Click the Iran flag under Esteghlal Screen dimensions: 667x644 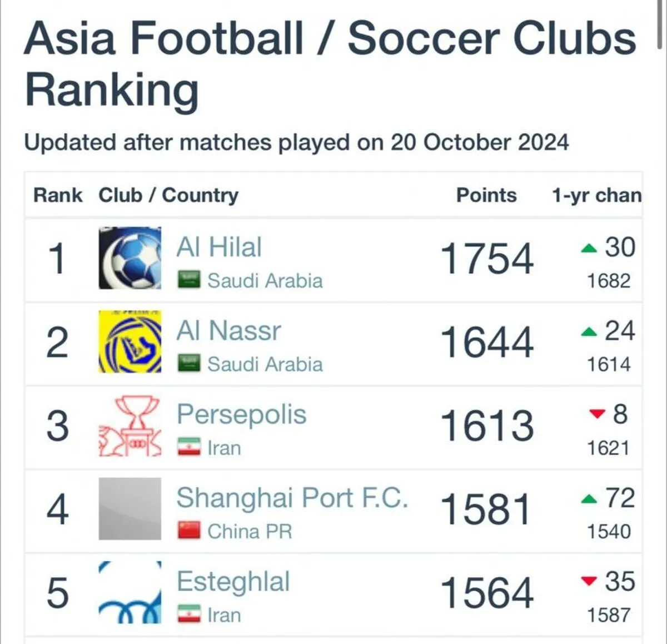tap(189, 614)
